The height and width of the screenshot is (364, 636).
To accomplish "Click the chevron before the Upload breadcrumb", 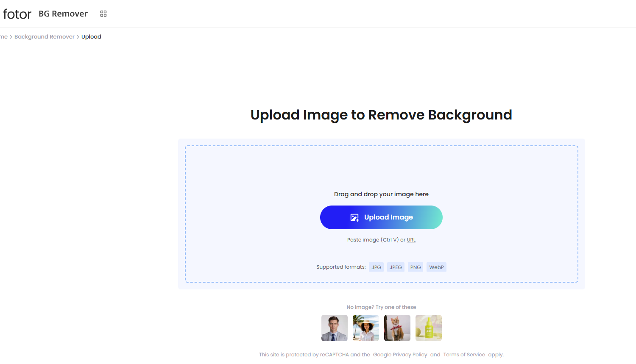I will 78,37.
